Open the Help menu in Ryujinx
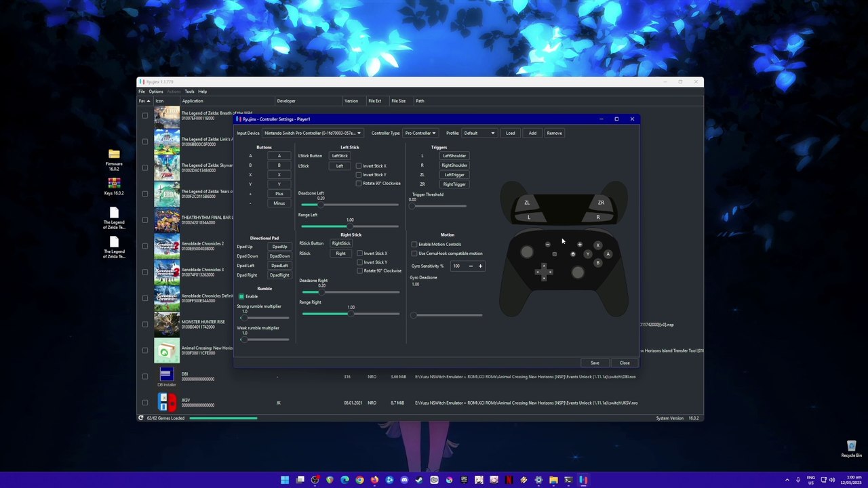This screenshot has width=868, height=488. 203,91
